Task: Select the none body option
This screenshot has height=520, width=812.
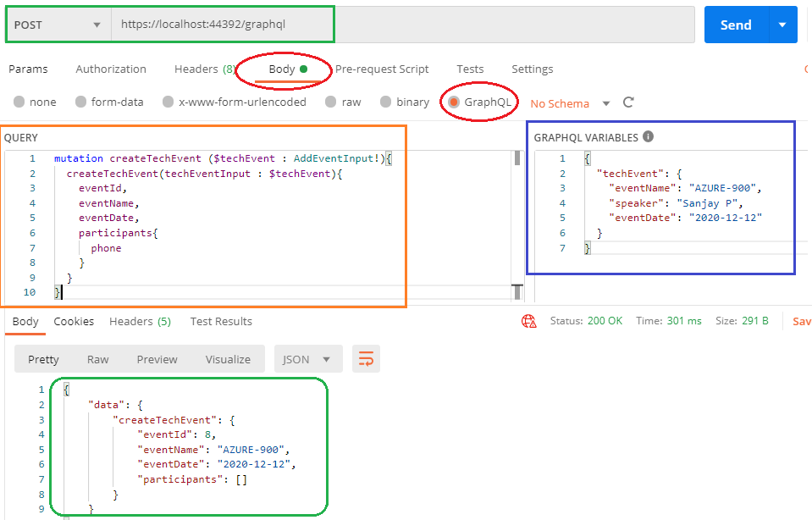Action: pyautogui.click(x=19, y=102)
